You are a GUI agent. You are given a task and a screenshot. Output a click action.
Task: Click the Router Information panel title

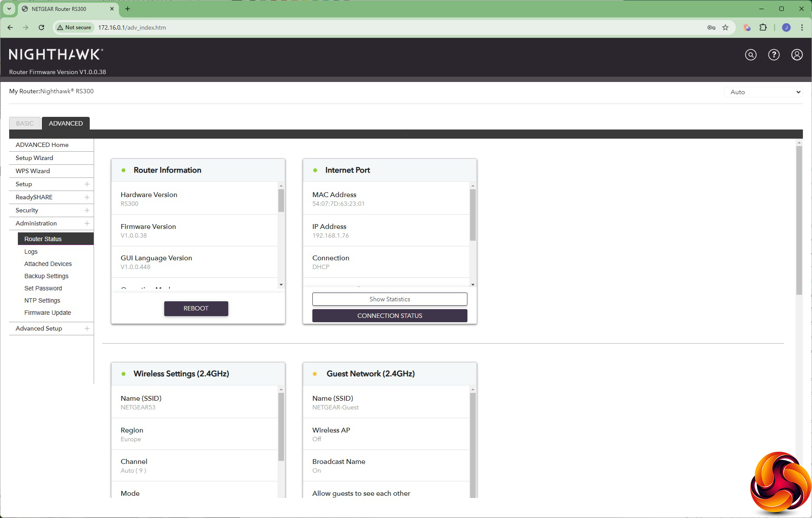(167, 170)
